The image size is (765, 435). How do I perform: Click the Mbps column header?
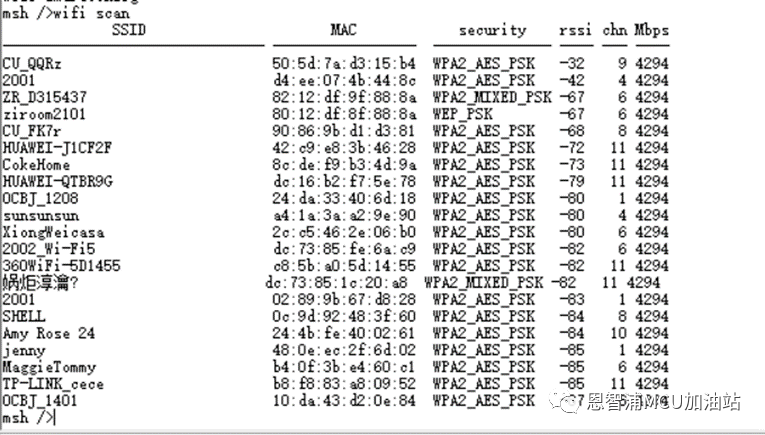650,31
